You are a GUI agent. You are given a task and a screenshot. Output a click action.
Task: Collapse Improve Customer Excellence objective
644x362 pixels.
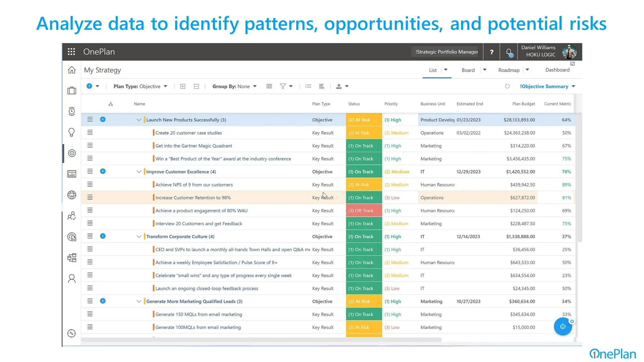point(139,172)
